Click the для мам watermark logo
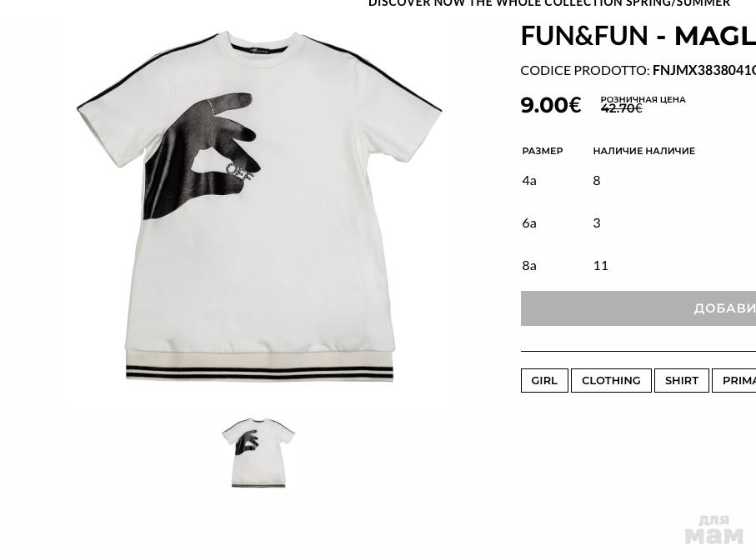This screenshot has height=556, width=756. tap(714, 529)
